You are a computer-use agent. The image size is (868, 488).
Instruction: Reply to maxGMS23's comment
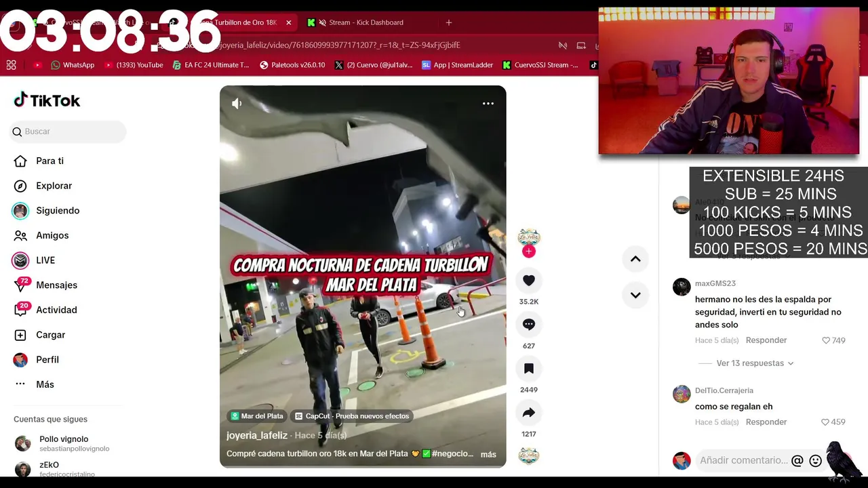coord(766,340)
